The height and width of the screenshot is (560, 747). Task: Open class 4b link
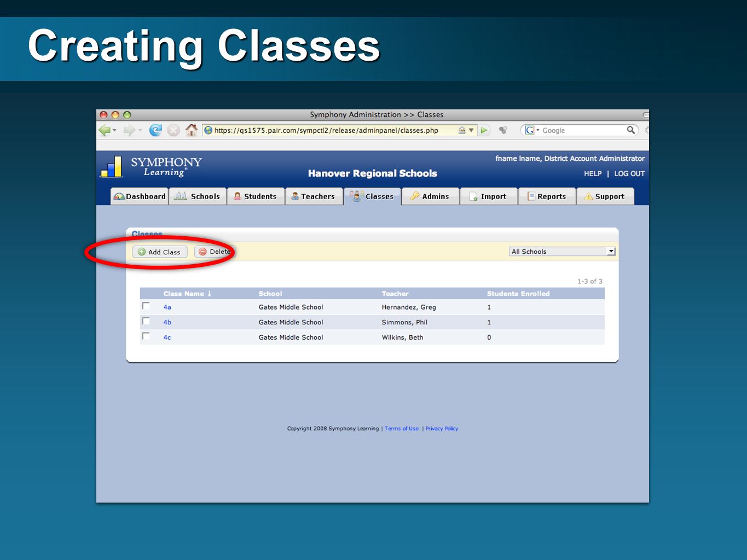(x=167, y=322)
